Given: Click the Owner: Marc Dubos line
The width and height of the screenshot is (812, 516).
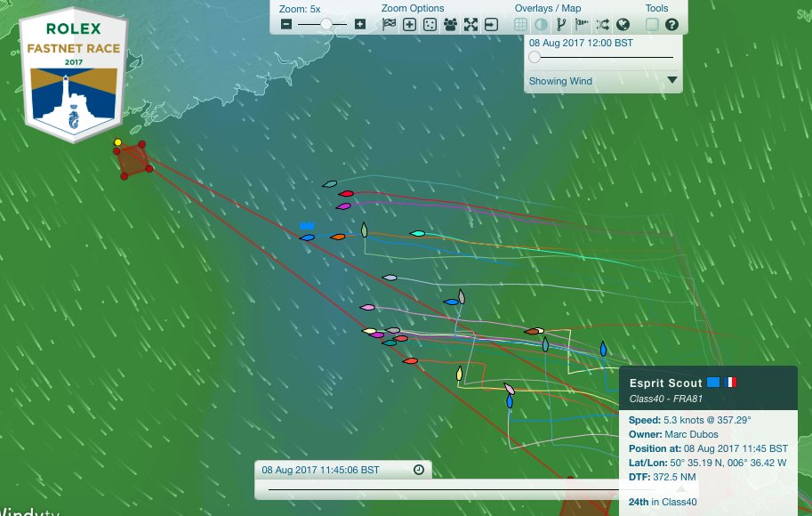Looking at the screenshot, I should (673, 434).
